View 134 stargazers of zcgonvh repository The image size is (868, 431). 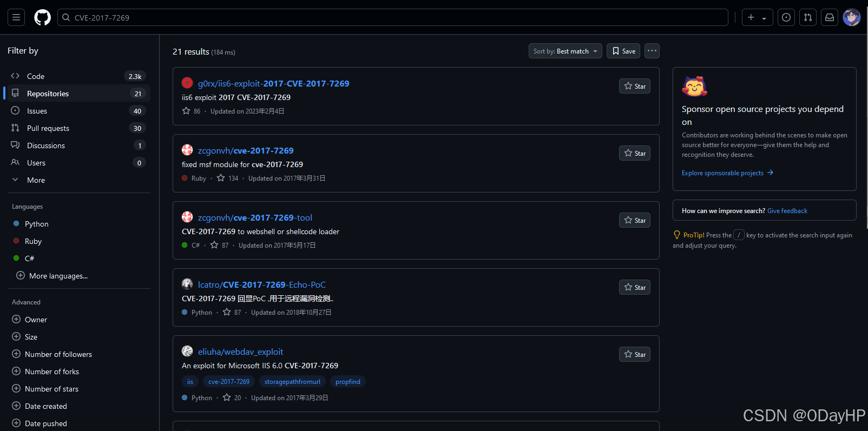pos(228,178)
